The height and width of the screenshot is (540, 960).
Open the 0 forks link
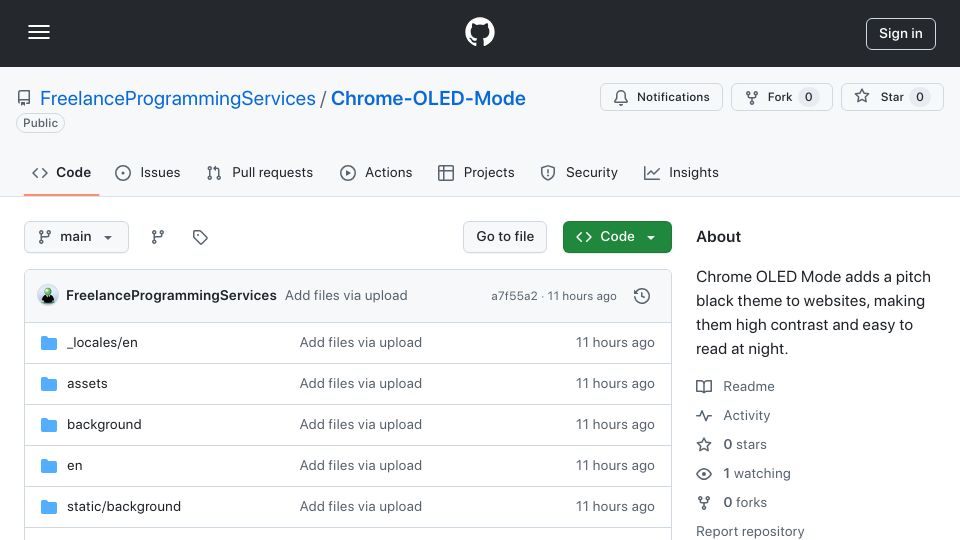click(732, 503)
